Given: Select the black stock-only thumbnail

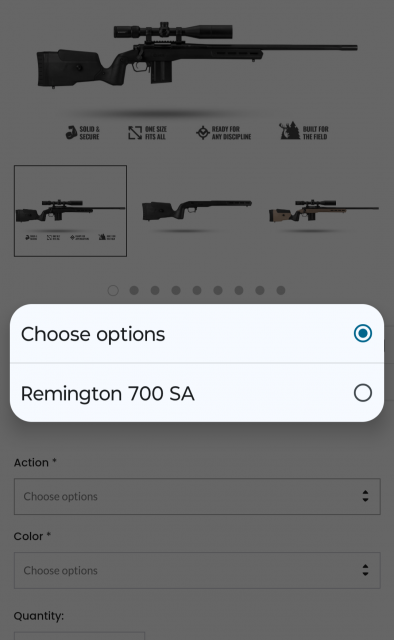Looking at the screenshot, I should click(197, 211).
